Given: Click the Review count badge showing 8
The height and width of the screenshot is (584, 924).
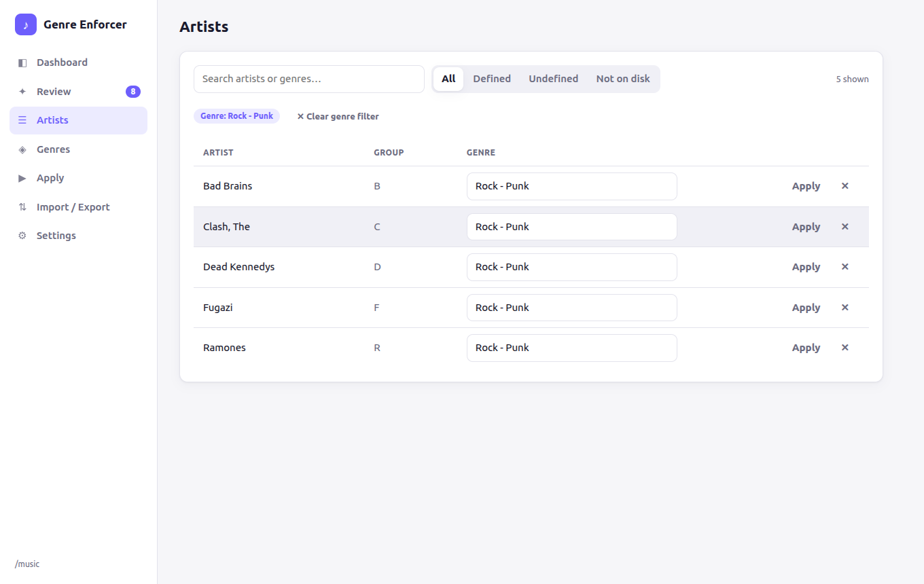Looking at the screenshot, I should pos(133,92).
